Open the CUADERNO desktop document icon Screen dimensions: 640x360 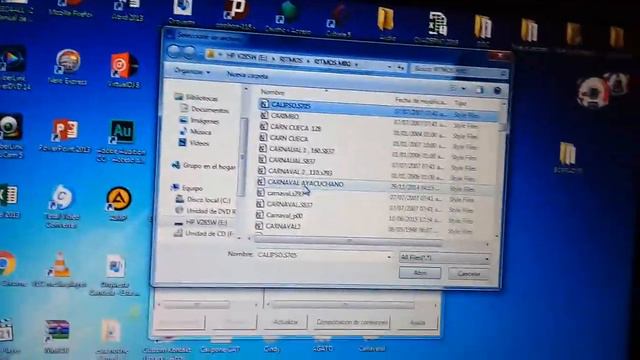[x=437, y=27]
